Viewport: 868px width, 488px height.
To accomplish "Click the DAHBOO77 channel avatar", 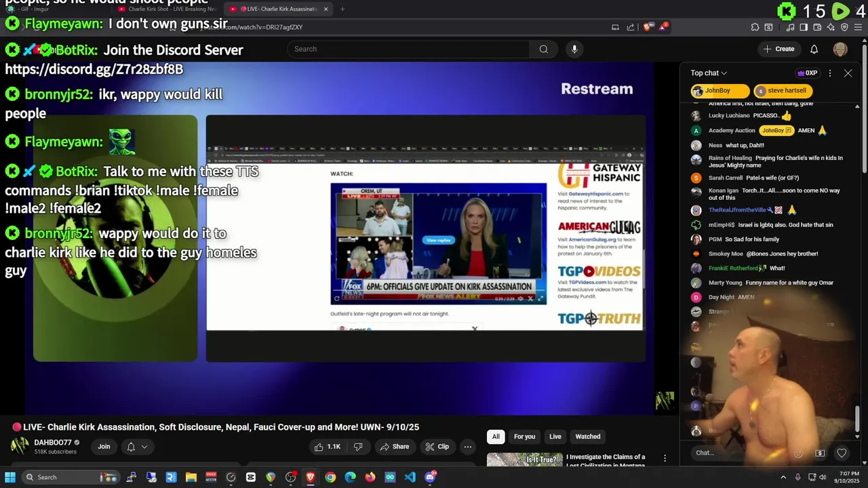I will 19,446.
